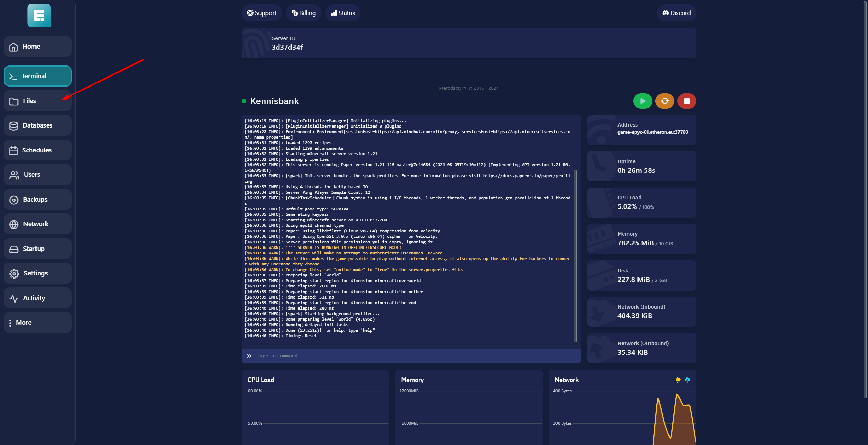The width and height of the screenshot is (868, 445).
Task: Open the Startup configuration page
Action: [x=38, y=249]
